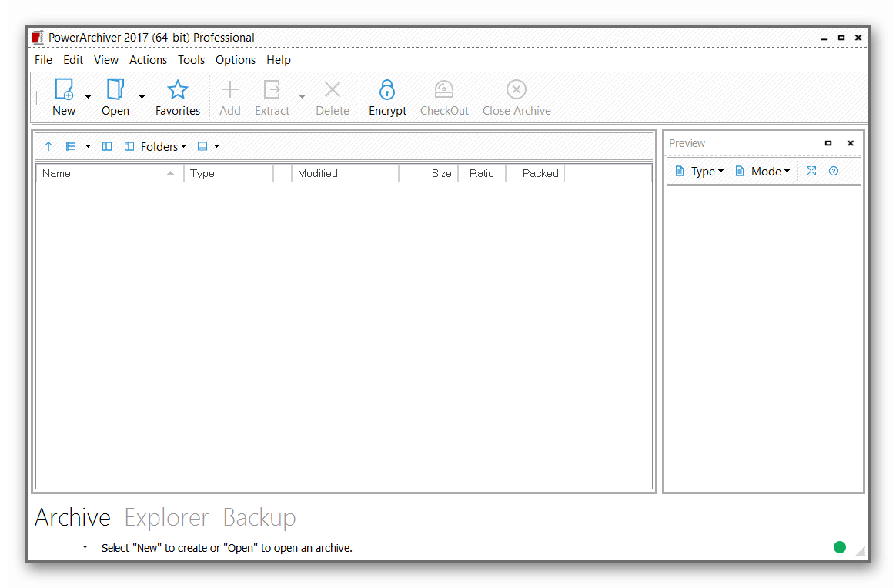This screenshot has height=588, width=896.
Task: Click the Open archive folder icon
Action: (x=115, y=90)
